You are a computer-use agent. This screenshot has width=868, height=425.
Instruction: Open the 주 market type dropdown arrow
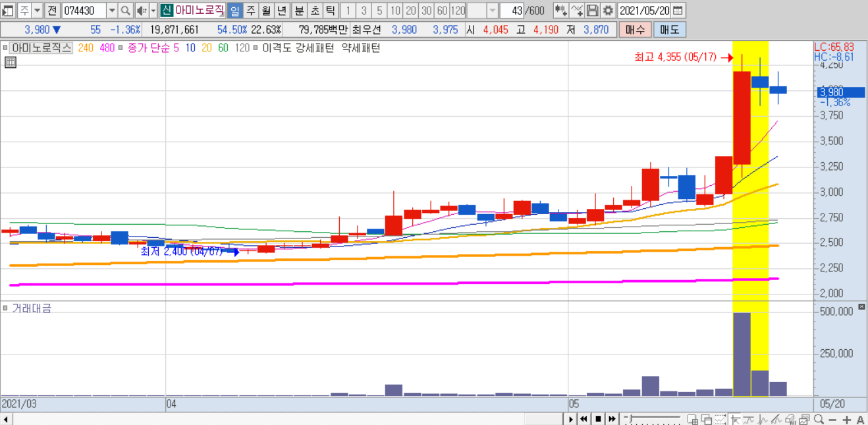[36, 11]
